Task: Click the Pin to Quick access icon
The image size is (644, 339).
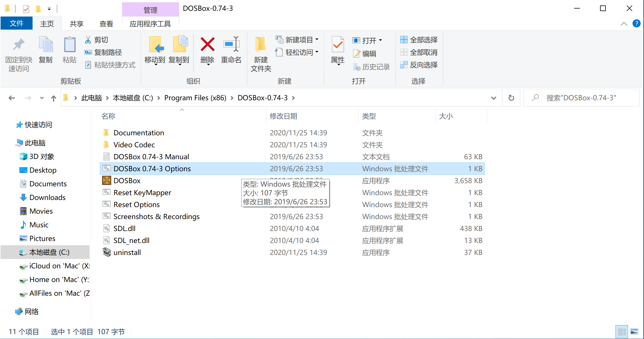Action: click(x=19, y=44)
